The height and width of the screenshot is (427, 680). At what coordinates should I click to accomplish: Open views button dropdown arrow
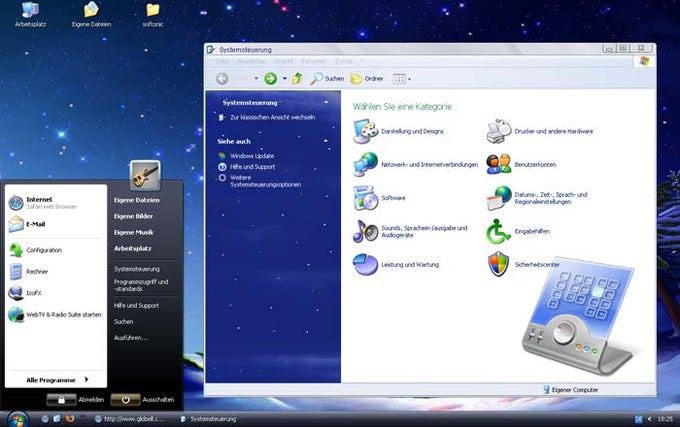pyautogui.click(x=409, y=79)
